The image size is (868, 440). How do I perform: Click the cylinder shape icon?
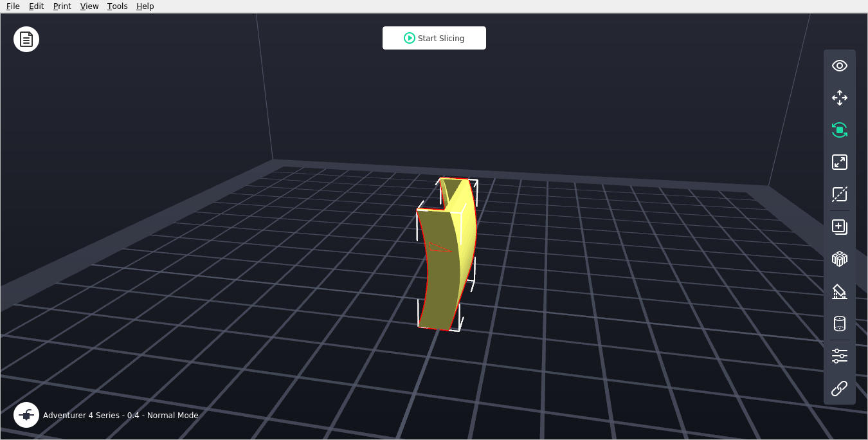click(839, 324)
